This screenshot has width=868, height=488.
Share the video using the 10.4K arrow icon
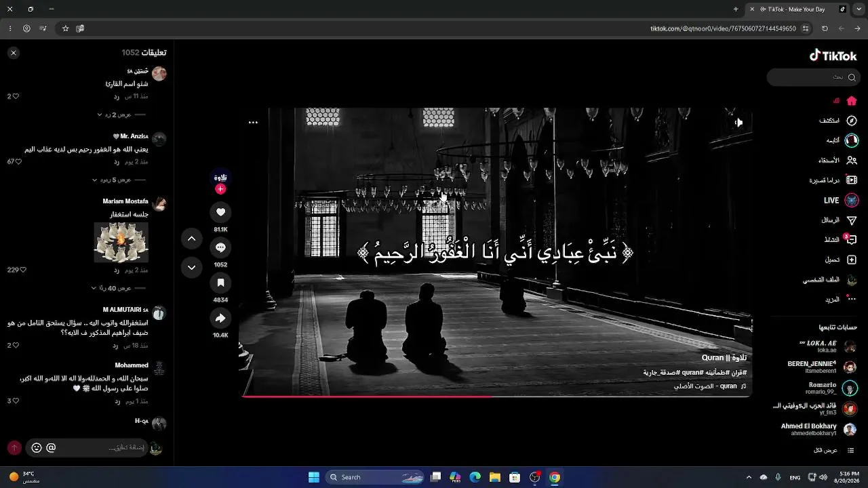click(x=220, y=318)
